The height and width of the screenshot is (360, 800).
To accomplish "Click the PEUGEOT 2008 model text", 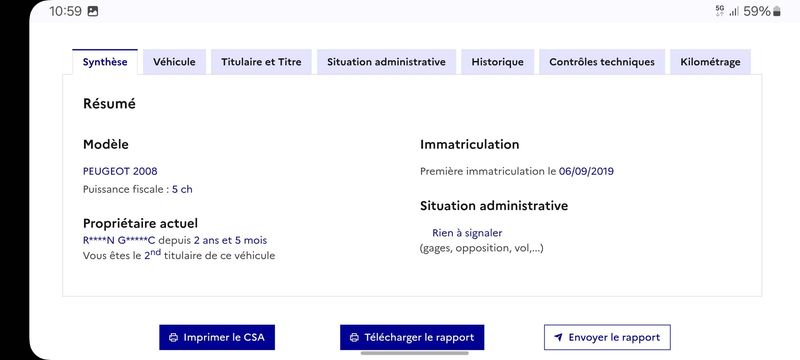I will point(120,171).
